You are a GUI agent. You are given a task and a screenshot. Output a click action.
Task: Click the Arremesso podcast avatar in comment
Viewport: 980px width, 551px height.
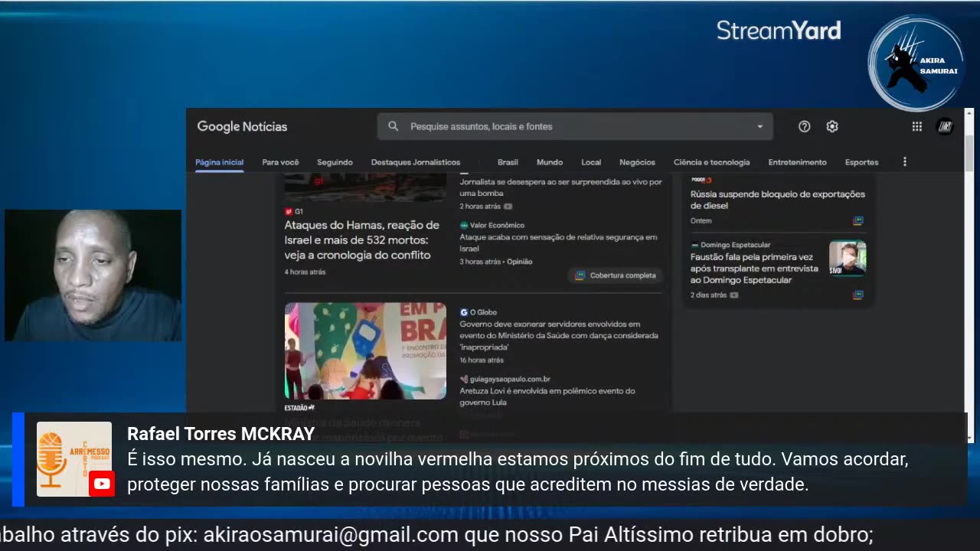(x=74, y=459)
